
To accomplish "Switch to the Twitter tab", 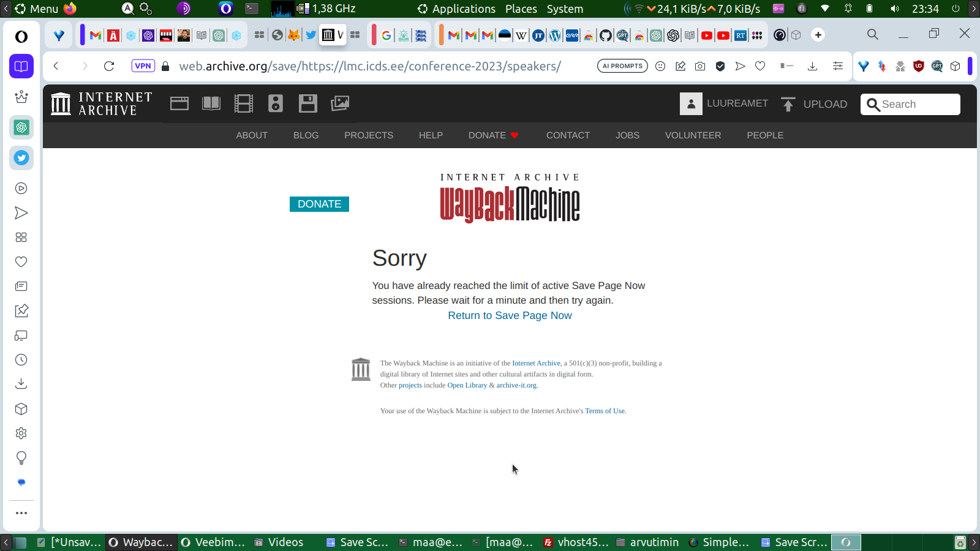I will click(x=311, y=35).
